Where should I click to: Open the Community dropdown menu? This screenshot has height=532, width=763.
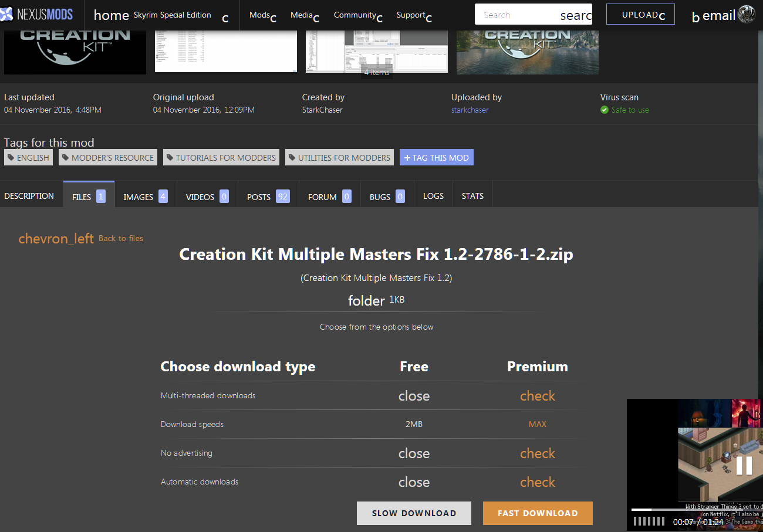[358, 16]
